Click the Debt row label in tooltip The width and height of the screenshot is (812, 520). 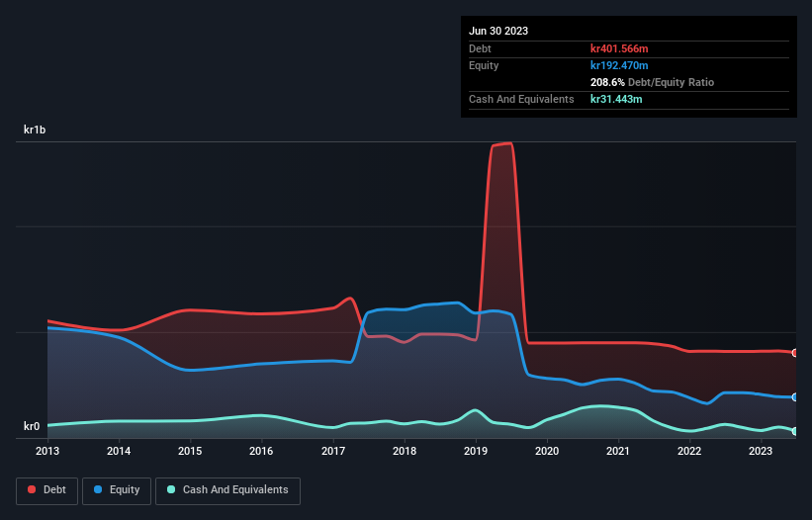tap(480, 48)
